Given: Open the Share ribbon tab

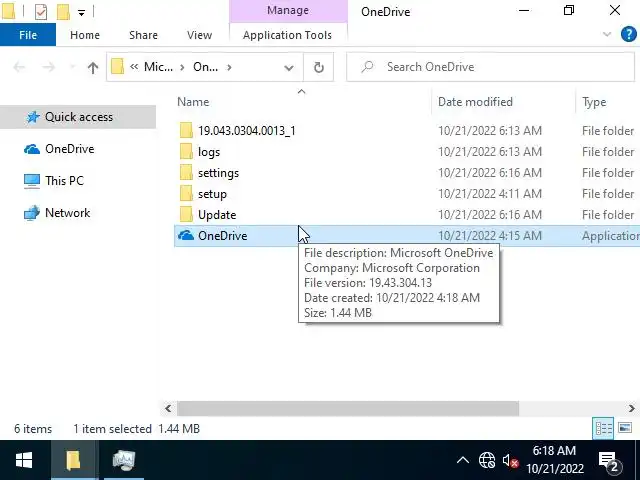Looking at the screenshot, I should pos(143,35).
